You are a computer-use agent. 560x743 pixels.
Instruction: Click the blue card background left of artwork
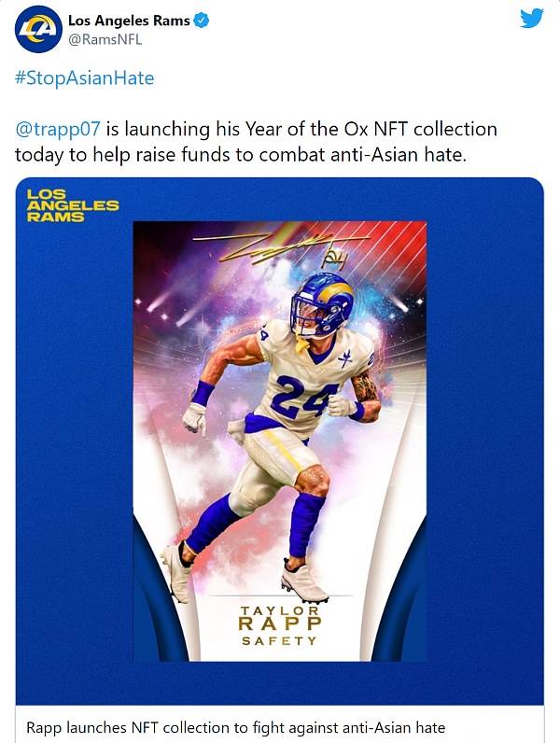coord(75,442)
